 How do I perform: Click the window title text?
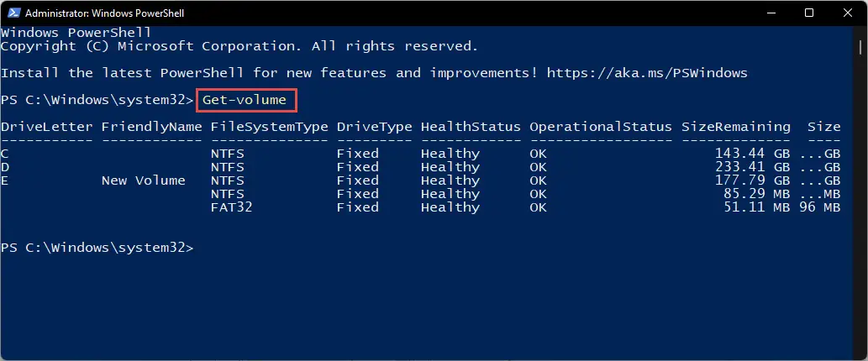[105, 13]
